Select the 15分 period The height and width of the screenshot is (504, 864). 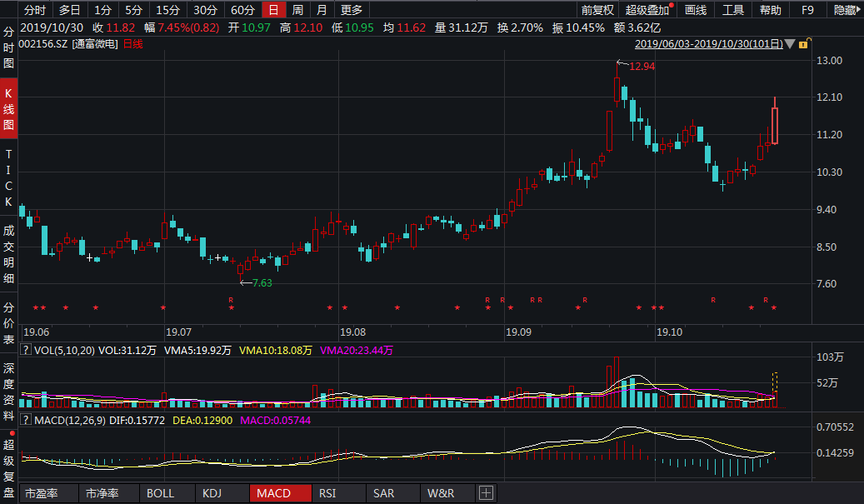pyautogui.click(x=167, y=10)
